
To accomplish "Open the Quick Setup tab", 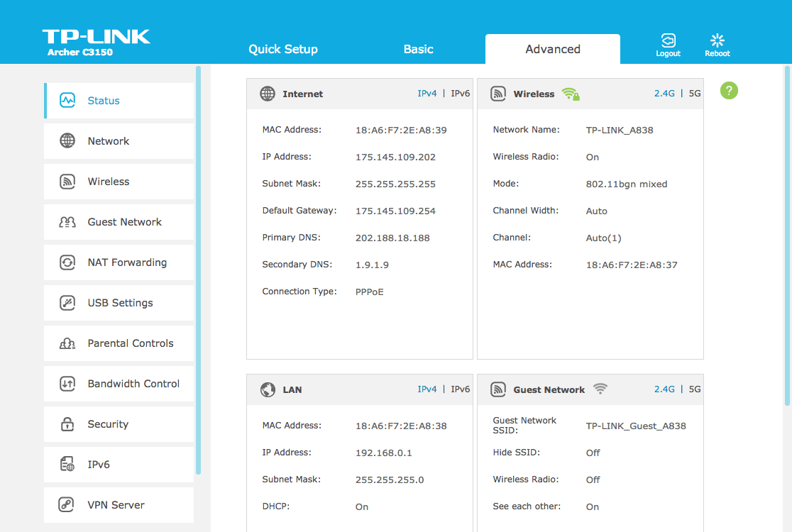I will click(x=283, y=49).
